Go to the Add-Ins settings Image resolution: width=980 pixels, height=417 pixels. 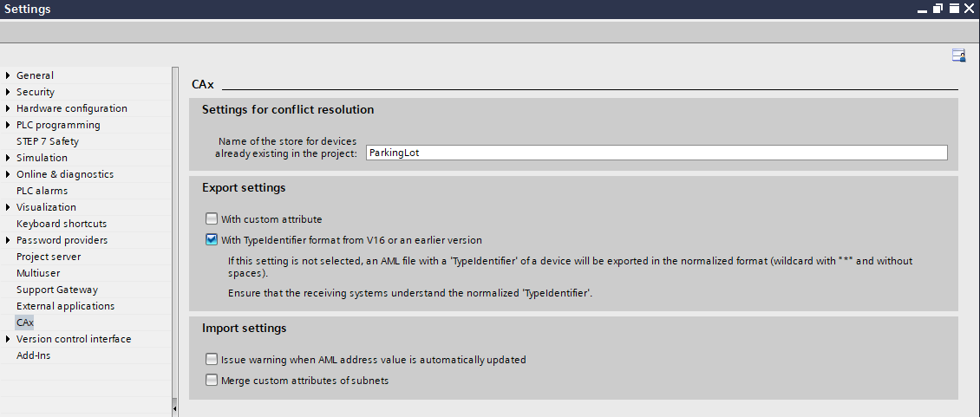[x=34, y=355]
